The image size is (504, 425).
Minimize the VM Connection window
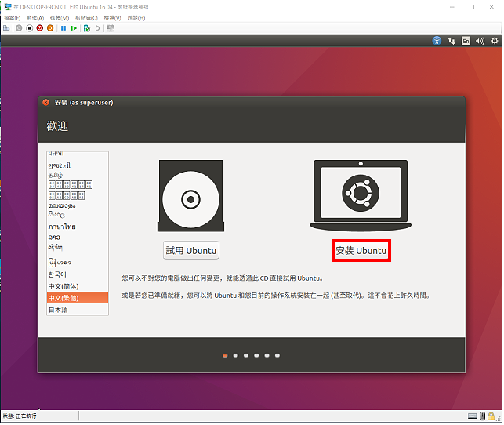click(452, 7)
